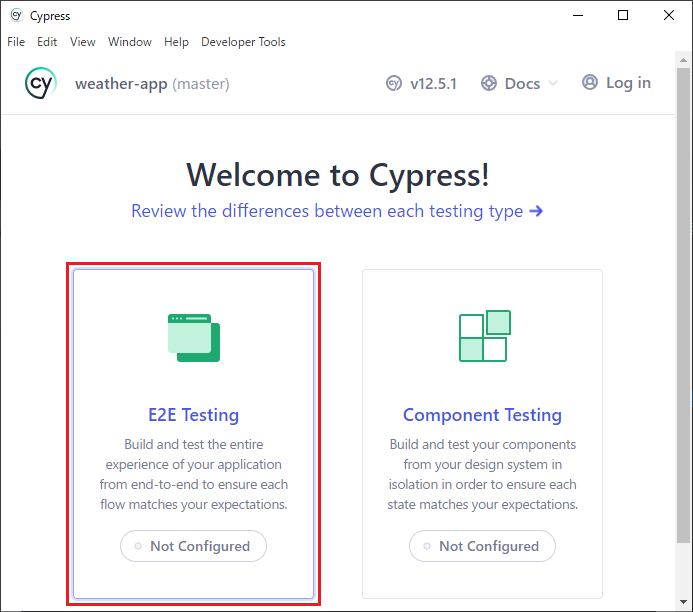Click Not Configured badge under Component Testing
Screen dimensions: 693x612
click(x=483, y=546)
